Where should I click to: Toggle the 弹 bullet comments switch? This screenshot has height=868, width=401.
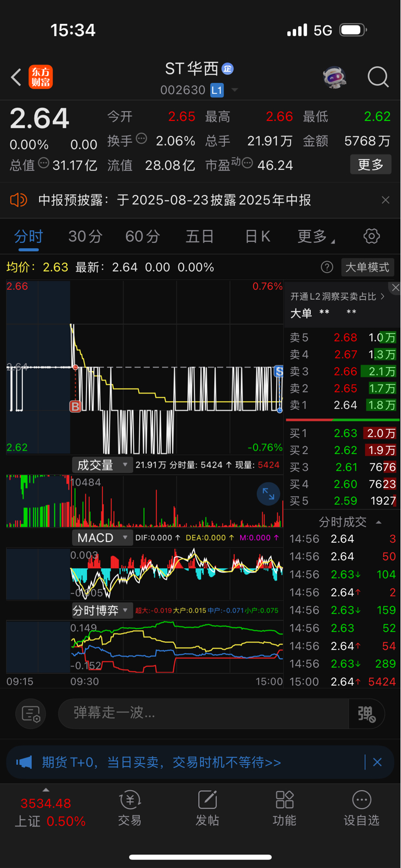pyautogui.click(x=367, y=714)
